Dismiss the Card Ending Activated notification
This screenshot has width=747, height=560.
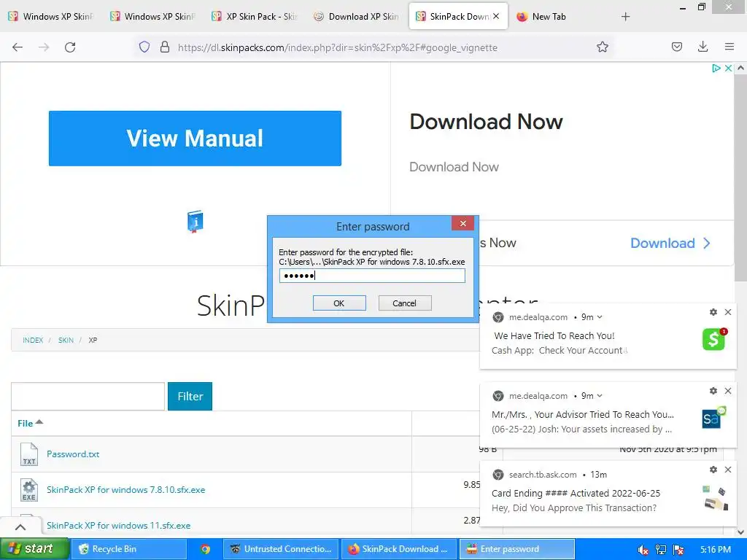(x=728, y=470)
